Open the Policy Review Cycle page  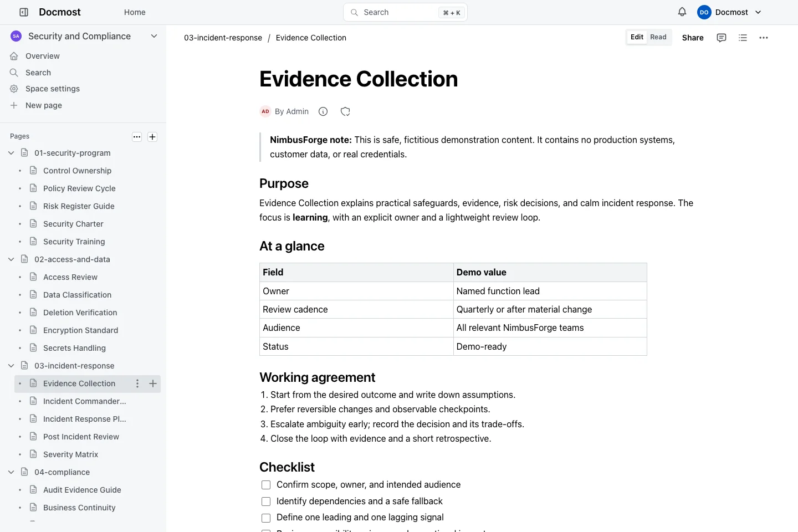point(79,188)
